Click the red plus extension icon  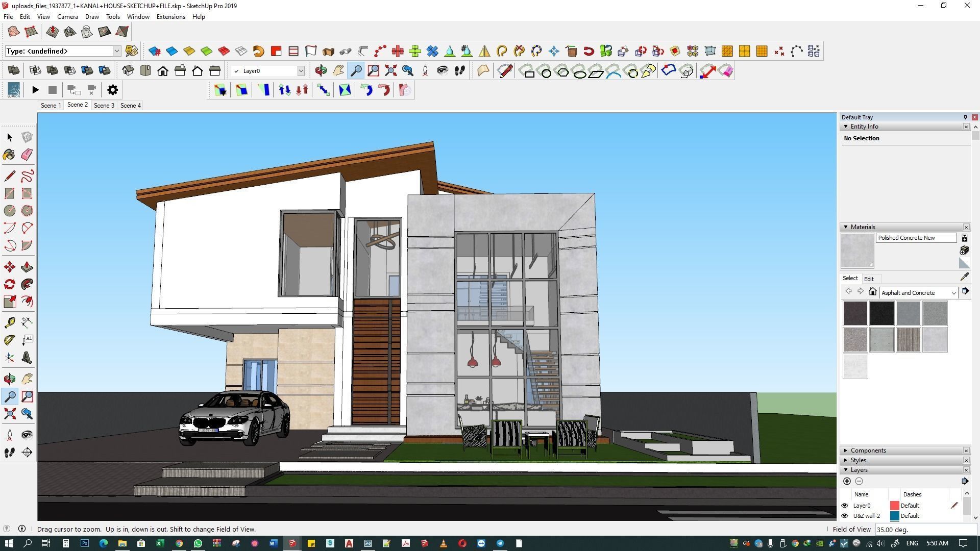(x=398, y=51)
